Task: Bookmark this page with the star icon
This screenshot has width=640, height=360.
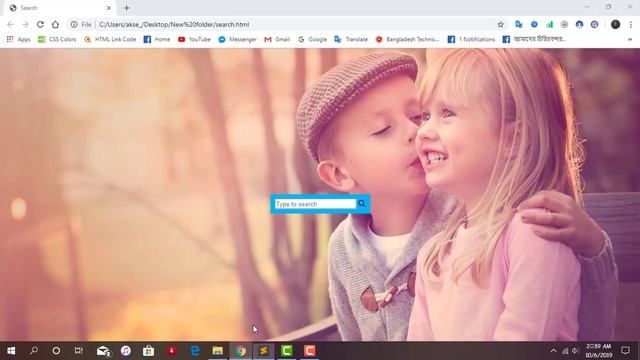Action: click(x=500, y=24)
